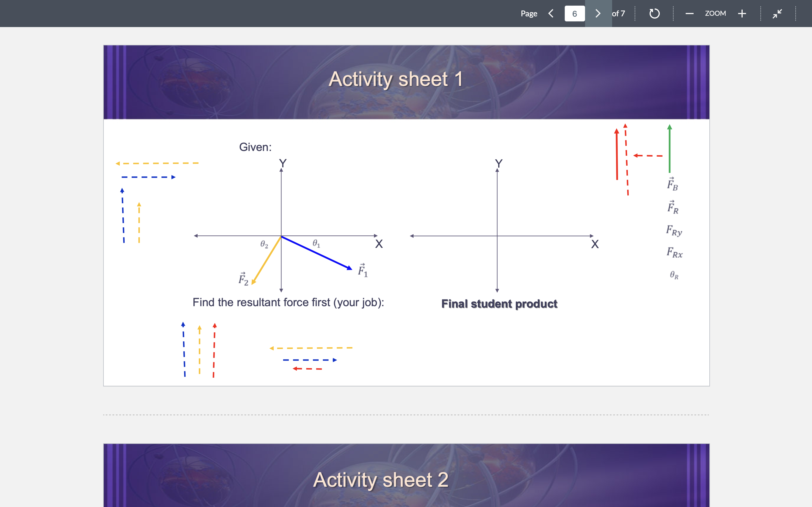Exit presentation mode via the shrink icon
This screenshot has width=812, height=507.
[x=777, y=14]
